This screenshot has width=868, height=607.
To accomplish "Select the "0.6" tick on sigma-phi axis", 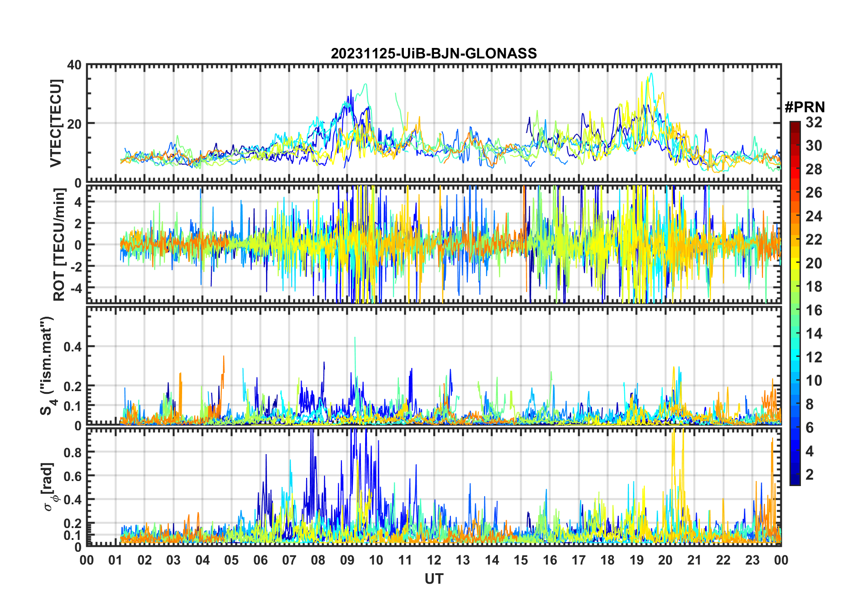I will coord(73,476).
